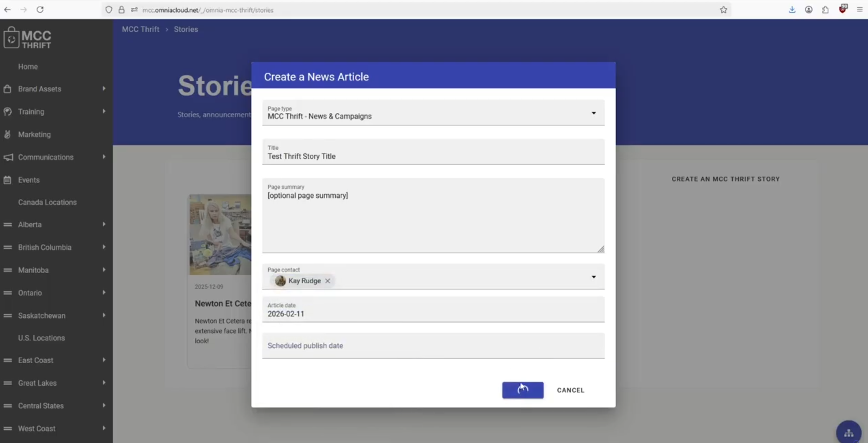Select Canada Locations in the sidebar
The width and height of the screenshot is (868, 443).
click(47, 202)
